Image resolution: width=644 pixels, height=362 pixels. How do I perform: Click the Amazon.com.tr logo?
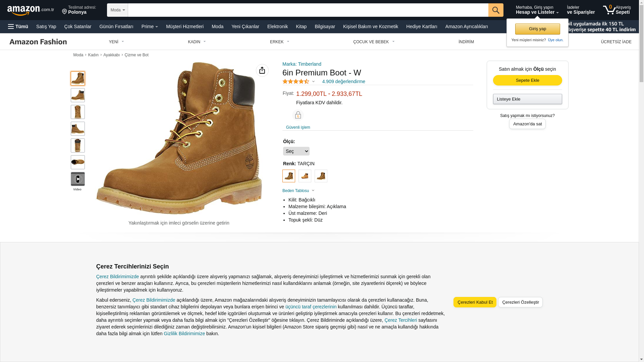pos(30,10)
